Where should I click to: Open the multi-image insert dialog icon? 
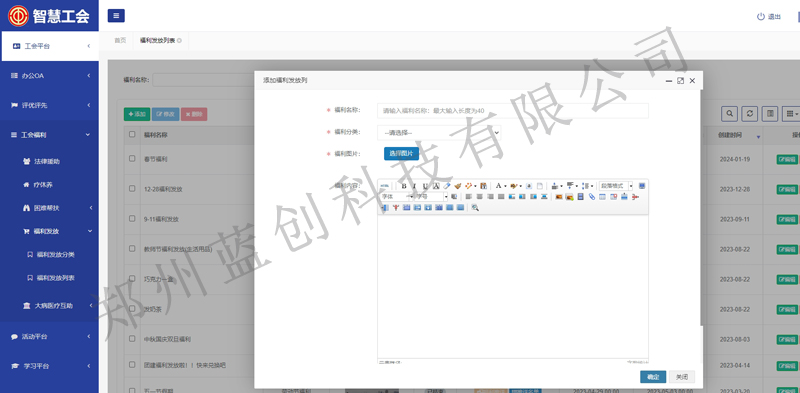click(x=569, y=196)
